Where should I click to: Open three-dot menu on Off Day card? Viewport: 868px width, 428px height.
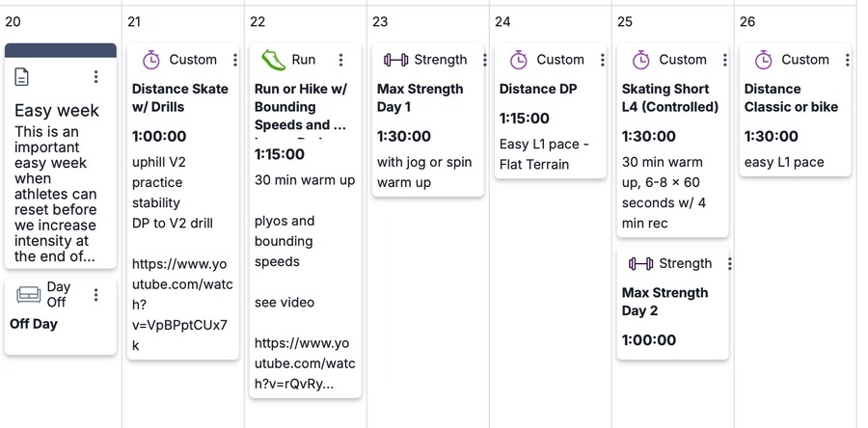pos(95,295)
